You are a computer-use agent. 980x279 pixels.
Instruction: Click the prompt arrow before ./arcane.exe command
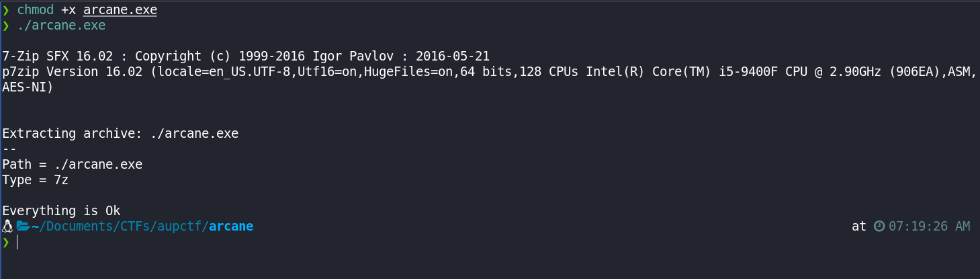(x=6, y=26)
